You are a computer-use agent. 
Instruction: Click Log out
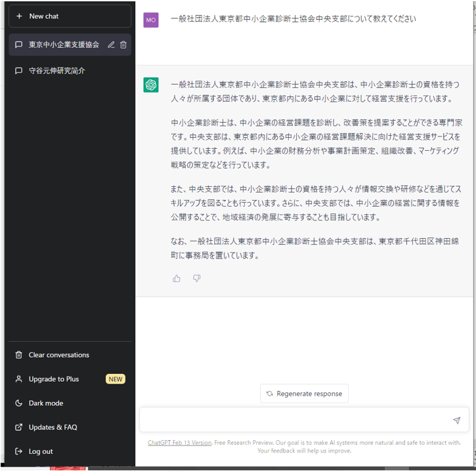point(70,451)
